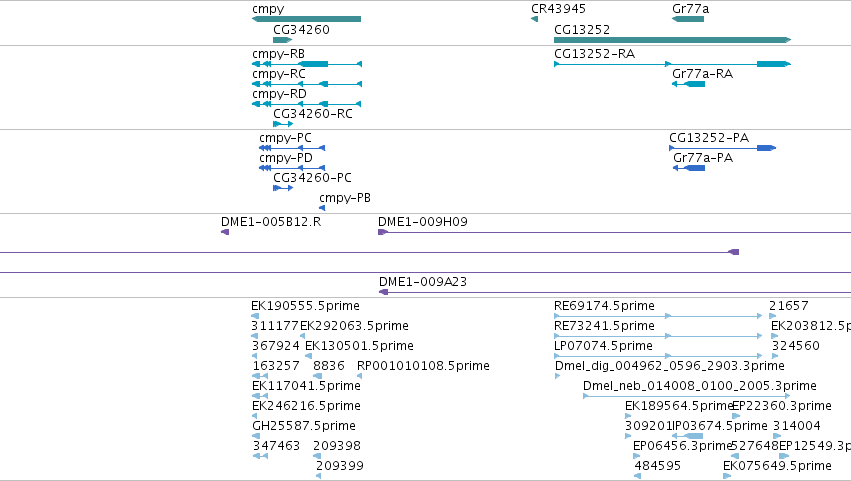Click the CG13252 gene span bar

click(672, 40)
